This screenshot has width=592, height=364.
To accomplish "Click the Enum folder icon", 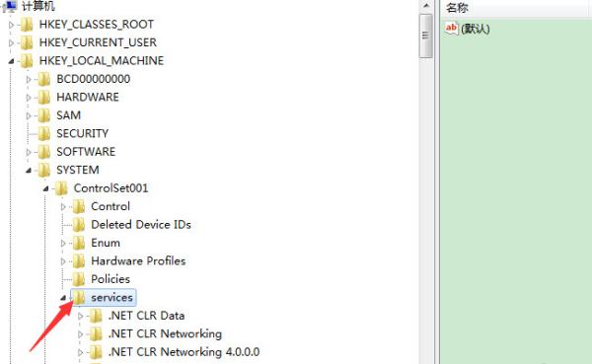I will 79,243.
